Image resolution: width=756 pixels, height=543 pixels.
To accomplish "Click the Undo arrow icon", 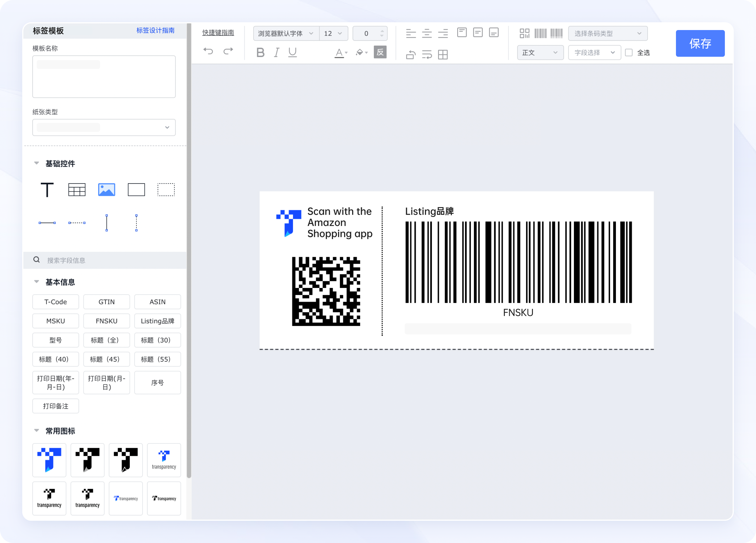I will coord(208,51).
